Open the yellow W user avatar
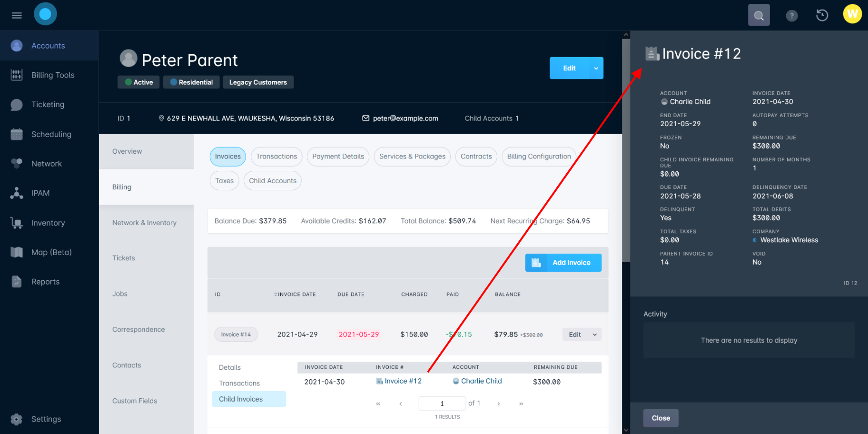The width and height of the screenshot is (868, 434). (x=852, y=14)
